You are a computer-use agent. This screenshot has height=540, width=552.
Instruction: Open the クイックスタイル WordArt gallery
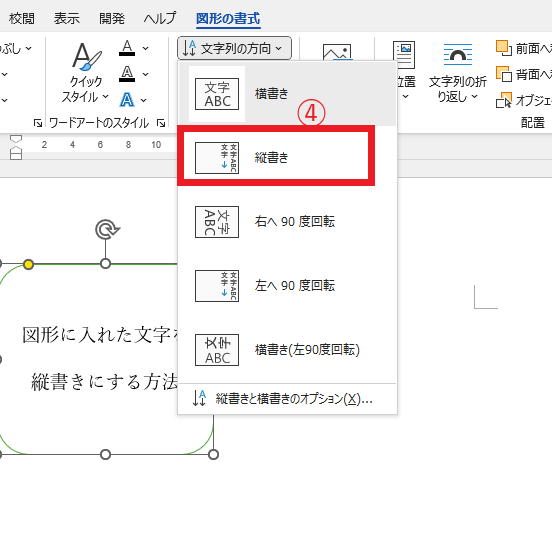(86, 72)
